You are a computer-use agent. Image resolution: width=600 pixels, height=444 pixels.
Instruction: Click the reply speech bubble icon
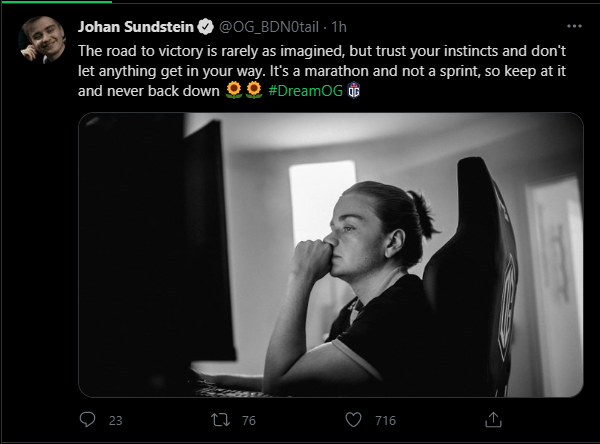pos(87,420)
